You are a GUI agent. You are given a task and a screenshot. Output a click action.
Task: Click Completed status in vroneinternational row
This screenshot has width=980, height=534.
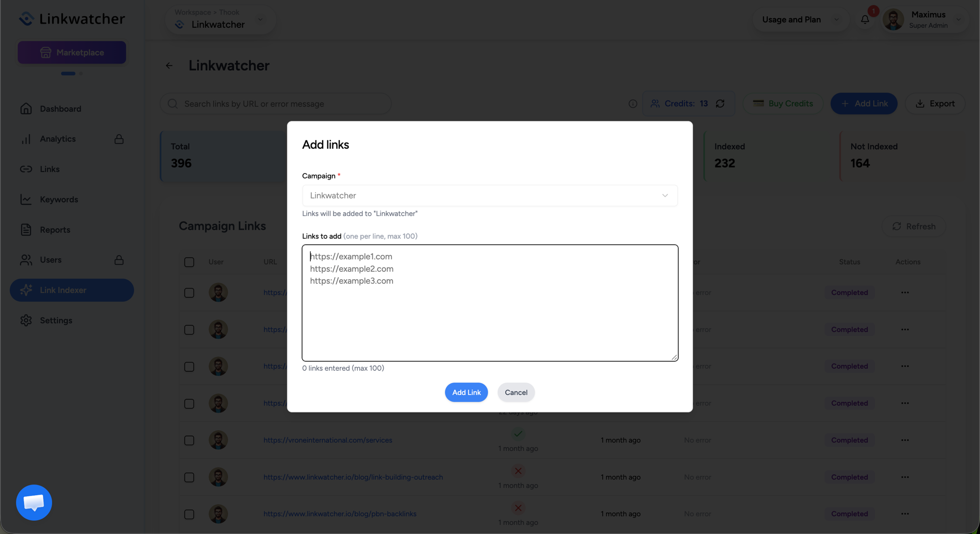[849, 440]
